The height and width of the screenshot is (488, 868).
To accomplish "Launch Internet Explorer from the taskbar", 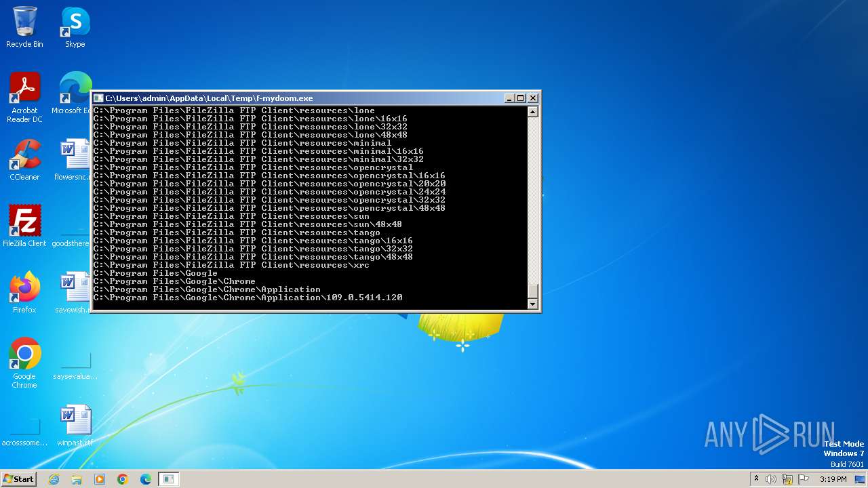I will point(54,479).
